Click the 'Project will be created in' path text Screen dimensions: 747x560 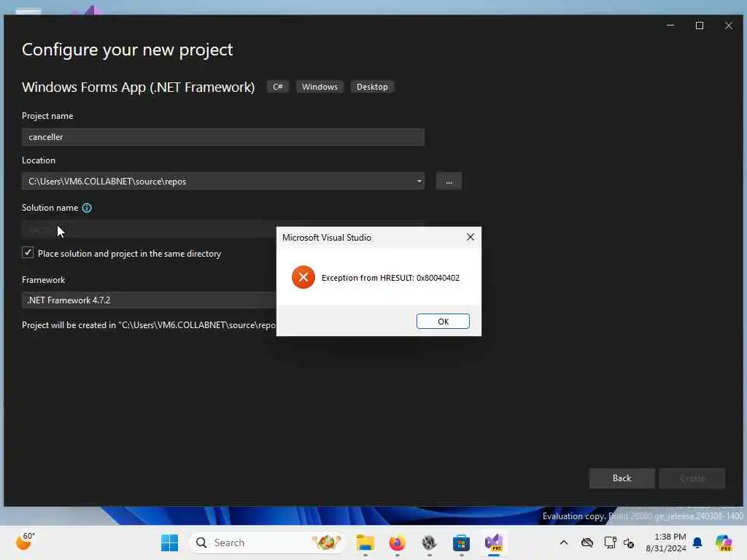tap(149, 324)
